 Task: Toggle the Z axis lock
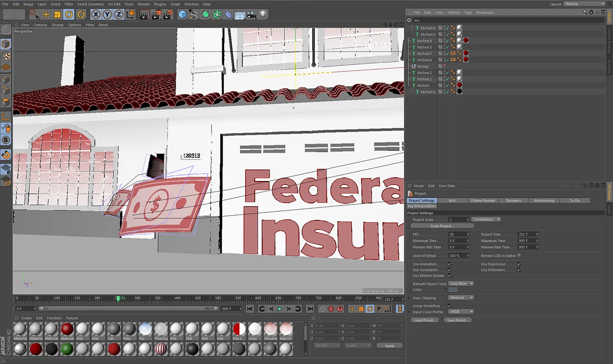pyautogui.click(x=119, y=14)
